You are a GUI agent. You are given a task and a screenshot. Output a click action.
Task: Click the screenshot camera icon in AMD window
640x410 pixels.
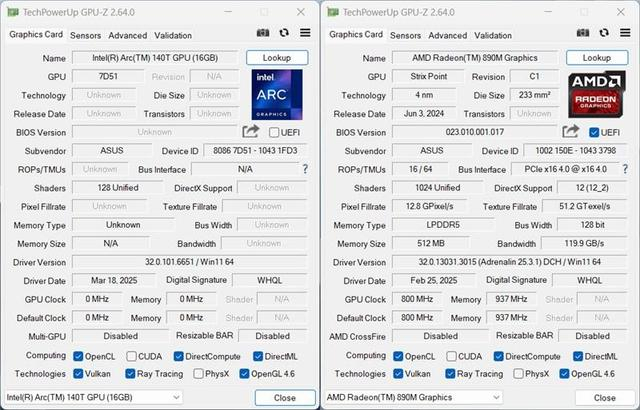coord(582,33)
